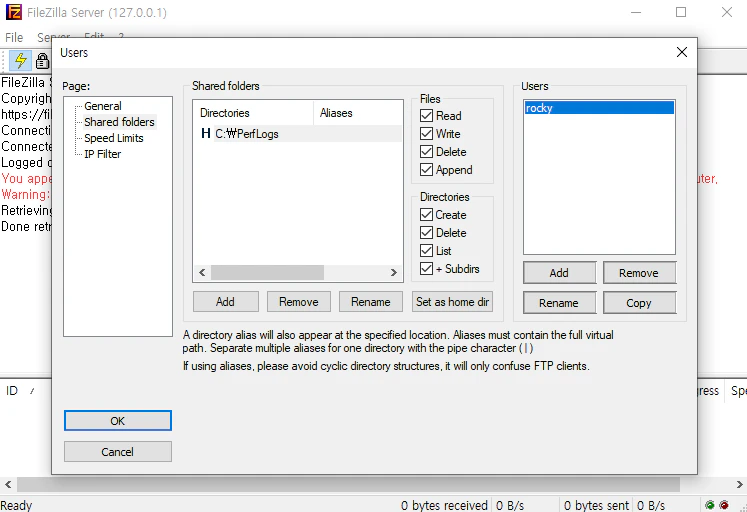This screenshot has height=512, width=747.
Task: Click the ID column header in main window
Action: click(x=12, y=391)
